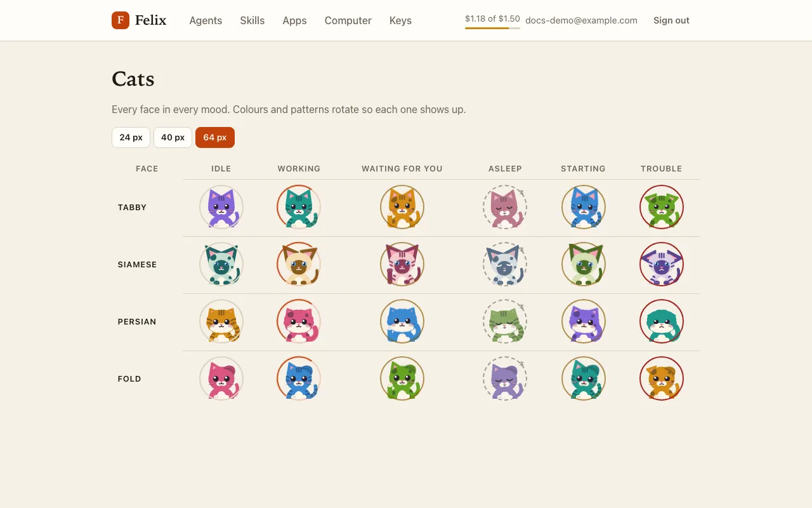Click the Persian cat in Starting mood
Image resolution: width=812 pixels, height=508 pixels.
click(x=584, y=321)
